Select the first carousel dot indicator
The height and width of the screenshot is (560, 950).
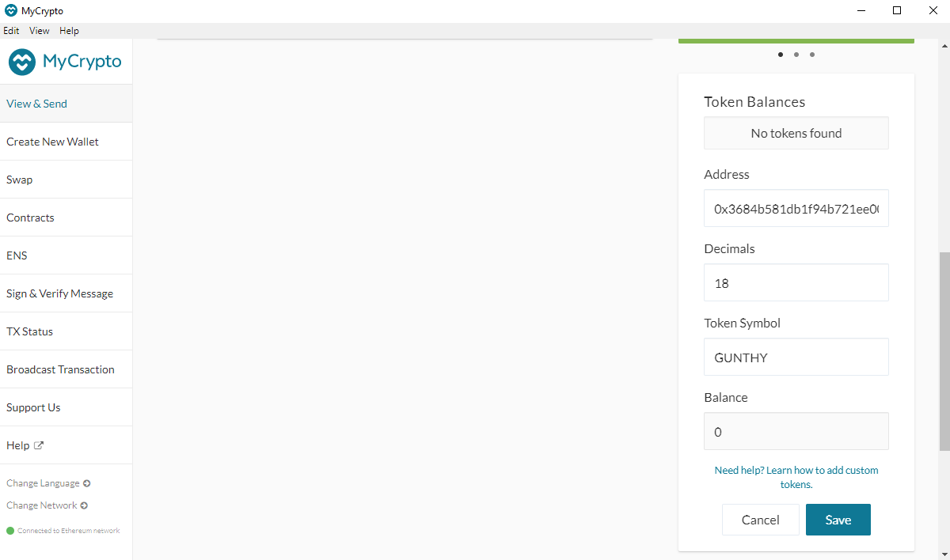(x=781, y=55)
